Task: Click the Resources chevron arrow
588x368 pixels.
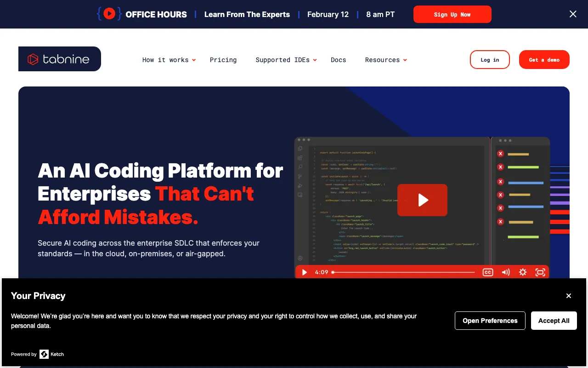Action: pyautogui.click(x=405, y=60)
